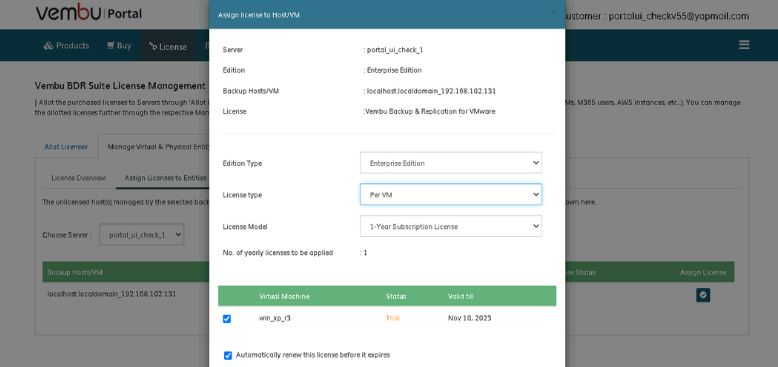Select the License Overview tab
Image resolution: width=778 pixels, height=367 pixels.
pos(78,178)
